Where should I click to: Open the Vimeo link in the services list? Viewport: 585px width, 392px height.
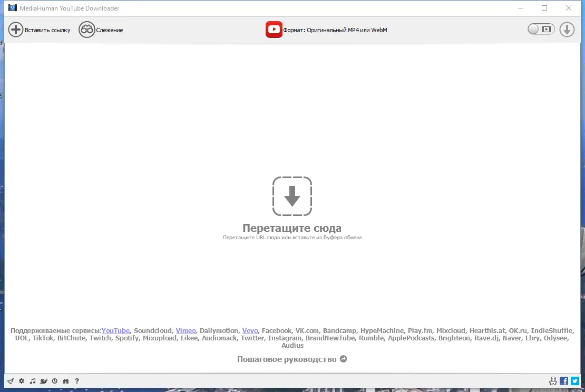pos(186,331)
